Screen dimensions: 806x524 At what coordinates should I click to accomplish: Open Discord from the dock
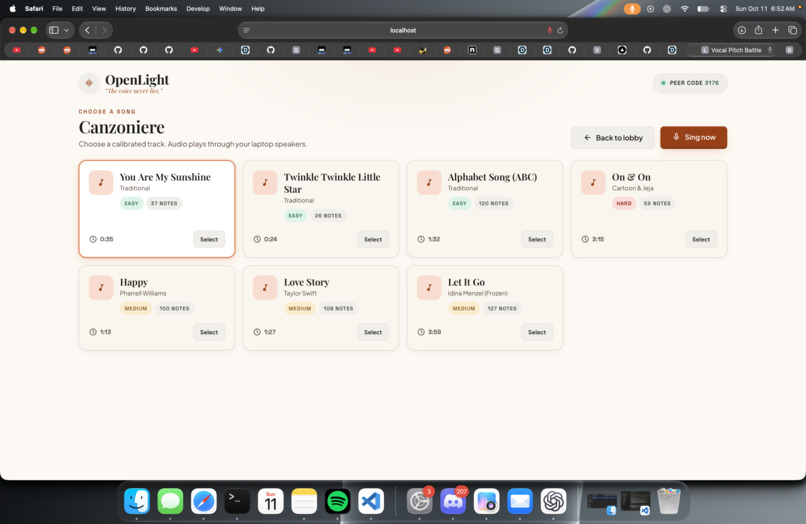tap(453, 501)
